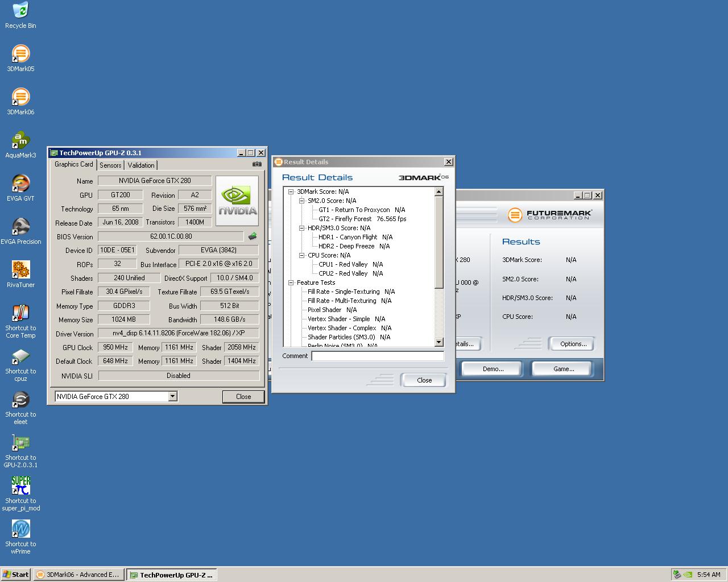
Task: Open the Shortcut to eleet icon
Action: 20,408
